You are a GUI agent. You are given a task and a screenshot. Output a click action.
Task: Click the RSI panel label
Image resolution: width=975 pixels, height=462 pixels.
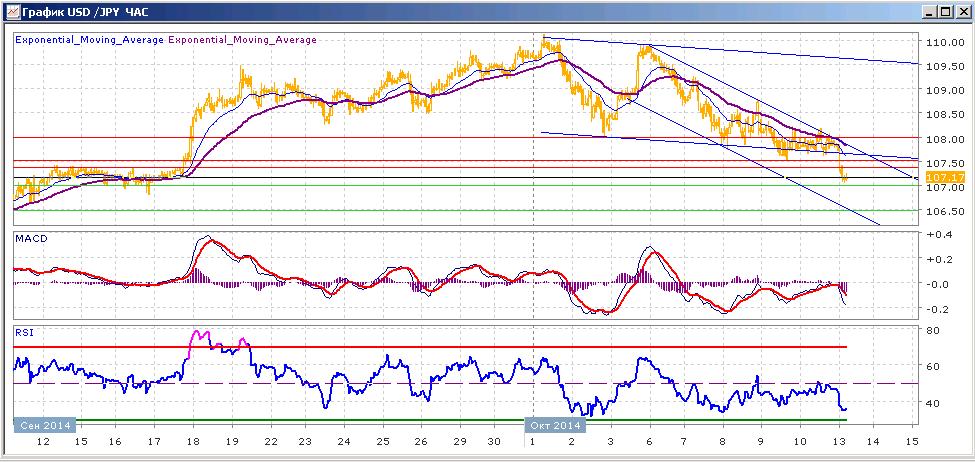[24, 333]
